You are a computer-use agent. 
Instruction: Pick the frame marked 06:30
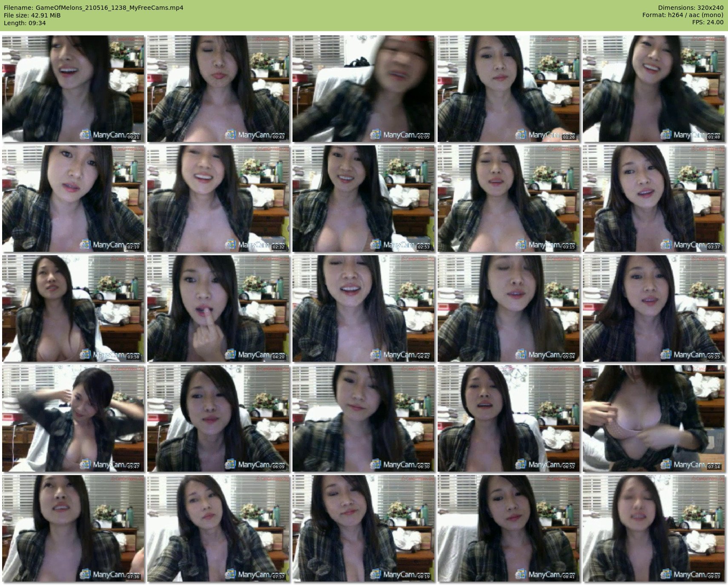[x=364, y=418]
